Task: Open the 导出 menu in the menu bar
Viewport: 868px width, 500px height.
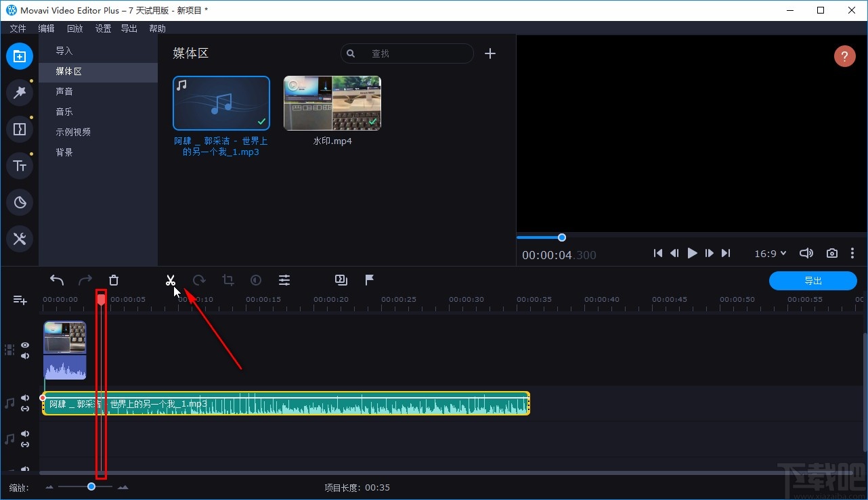Action: pyautogui.click(x=129, y=28)
